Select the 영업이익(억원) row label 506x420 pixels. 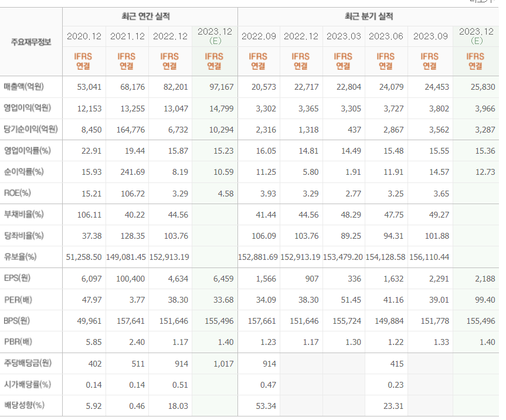27,108
